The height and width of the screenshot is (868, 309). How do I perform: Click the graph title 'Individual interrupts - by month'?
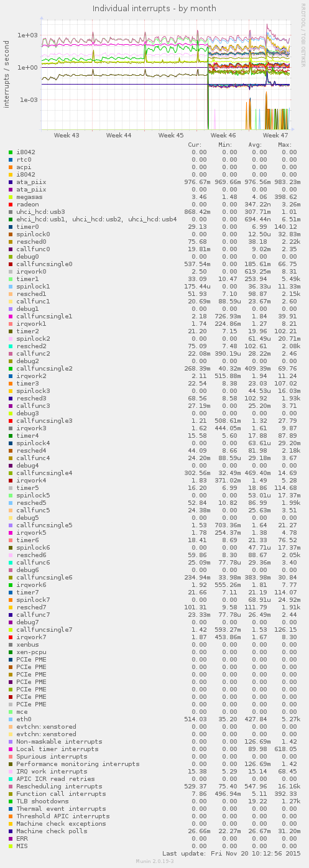tap(154, 9)
